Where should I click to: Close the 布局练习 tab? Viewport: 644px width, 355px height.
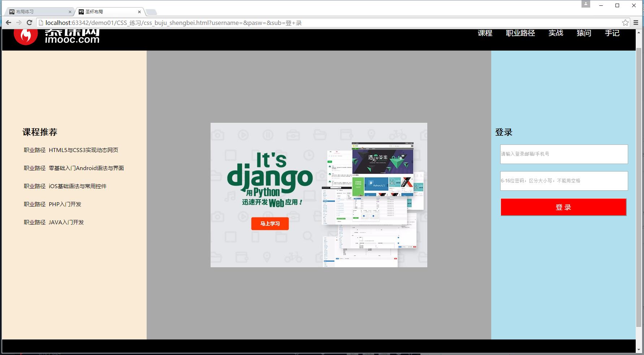[x=70, y=12]
